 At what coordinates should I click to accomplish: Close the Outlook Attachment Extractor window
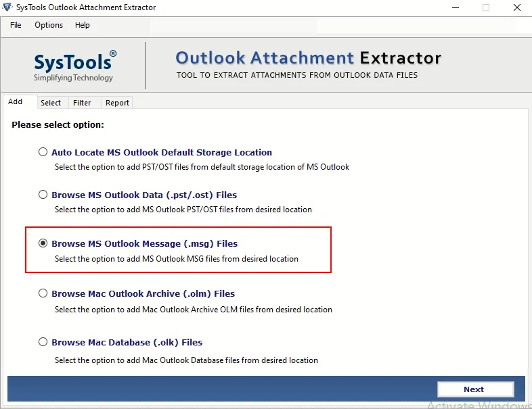(516, 7)
